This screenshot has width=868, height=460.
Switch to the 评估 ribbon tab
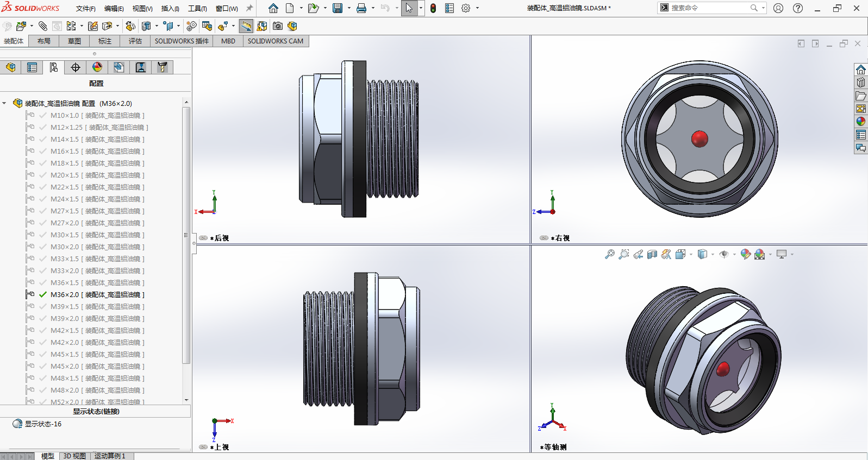pos(135,41)
